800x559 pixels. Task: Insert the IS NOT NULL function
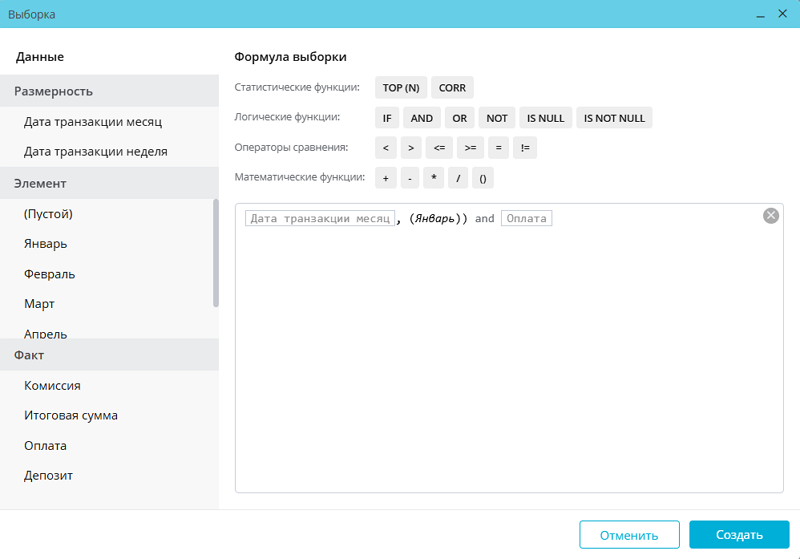point(614,118)
